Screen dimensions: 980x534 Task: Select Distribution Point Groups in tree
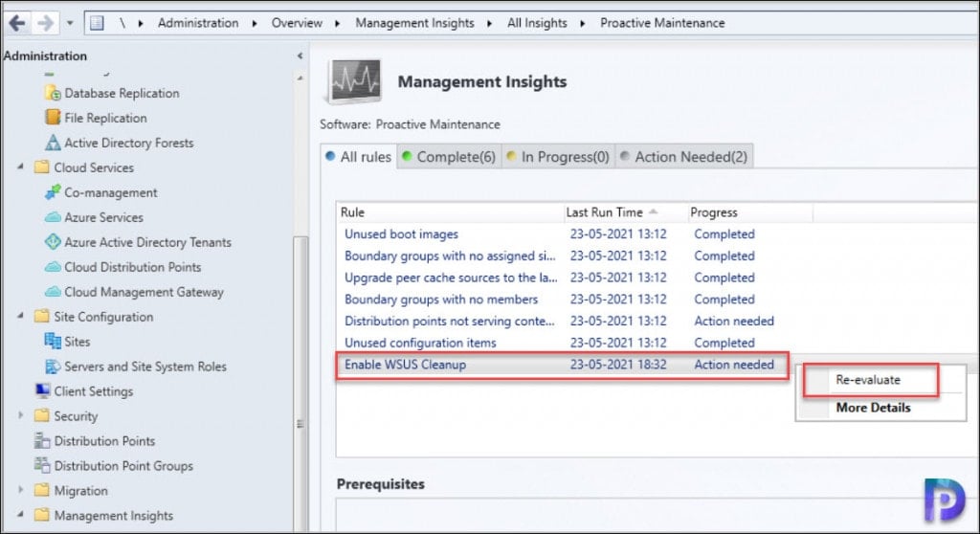click(x=123, y=466)
